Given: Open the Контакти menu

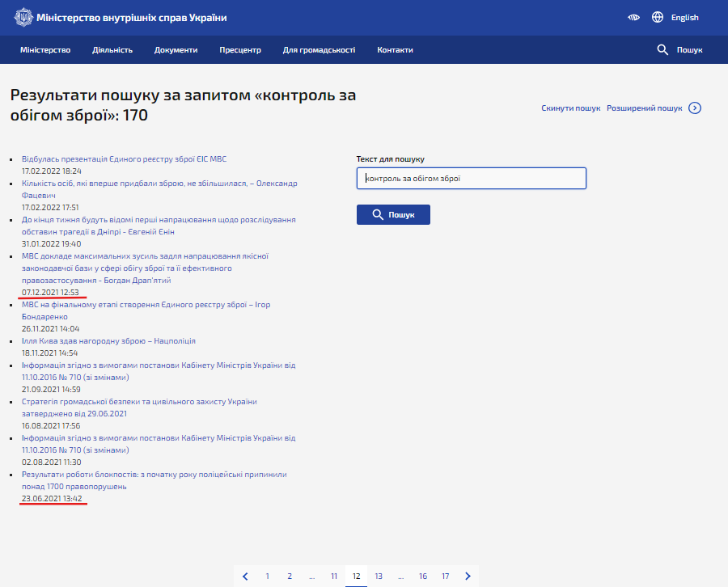Looking at the screenshot, I should [x=395, y=49].
